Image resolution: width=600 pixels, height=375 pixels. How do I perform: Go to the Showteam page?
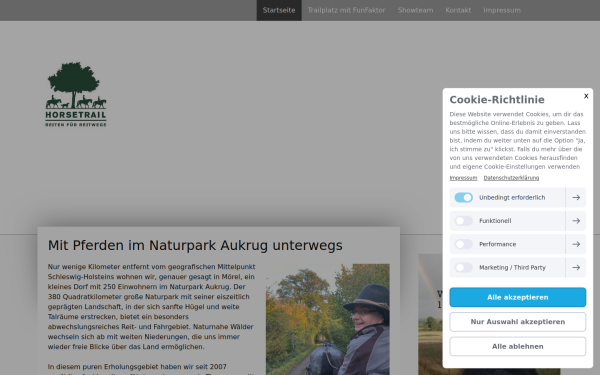(x=415, y=10)
